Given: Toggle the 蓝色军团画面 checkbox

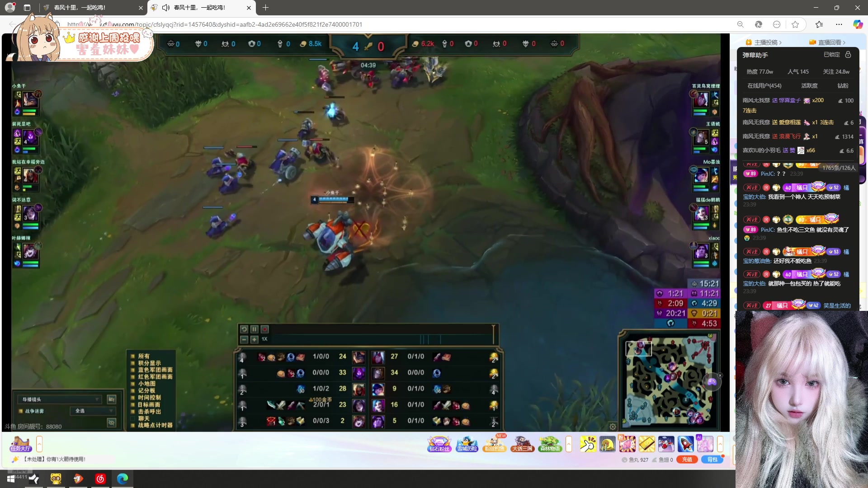Looking at the screenshot, I should [x=133, y=370].
